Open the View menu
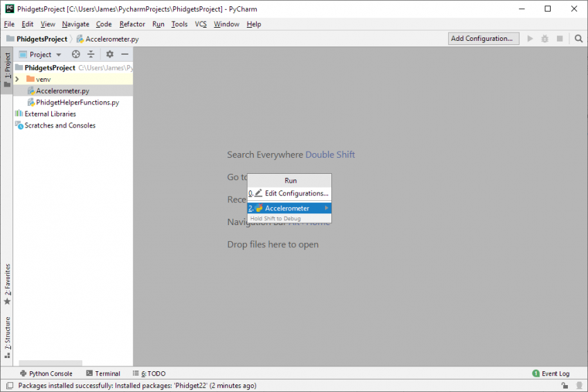 (48, 24)
